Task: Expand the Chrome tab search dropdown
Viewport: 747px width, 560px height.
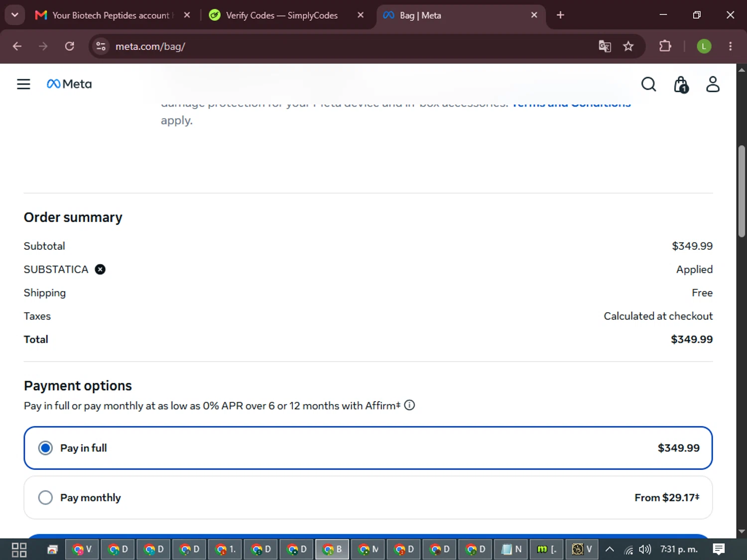Action: 15,15
